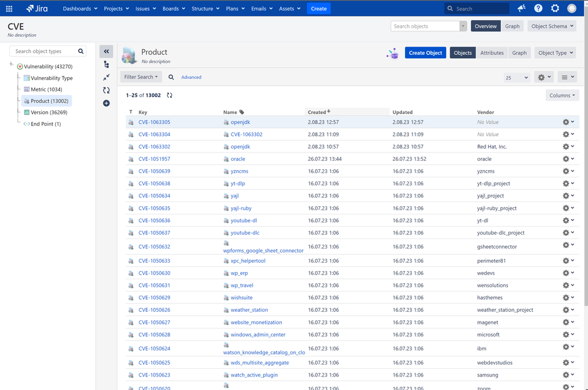Select End Point (1) in tree

46,124
